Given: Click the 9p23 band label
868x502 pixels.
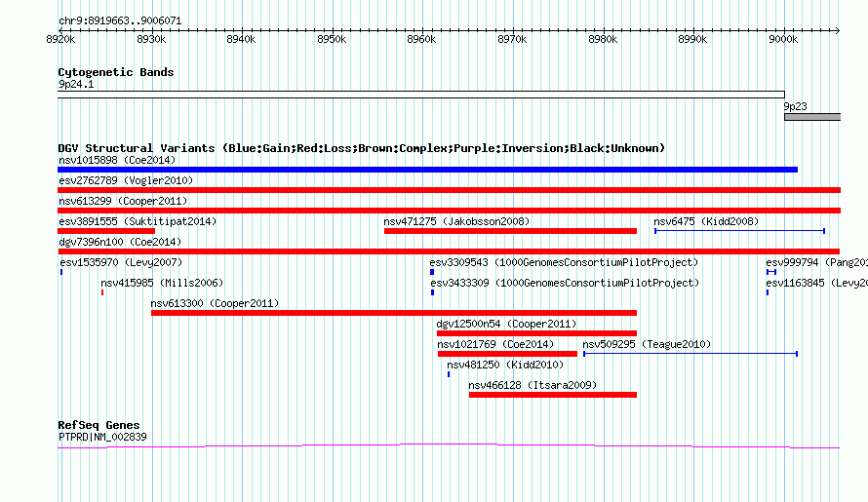Looking at the screenshot, I should coord(795,106).
